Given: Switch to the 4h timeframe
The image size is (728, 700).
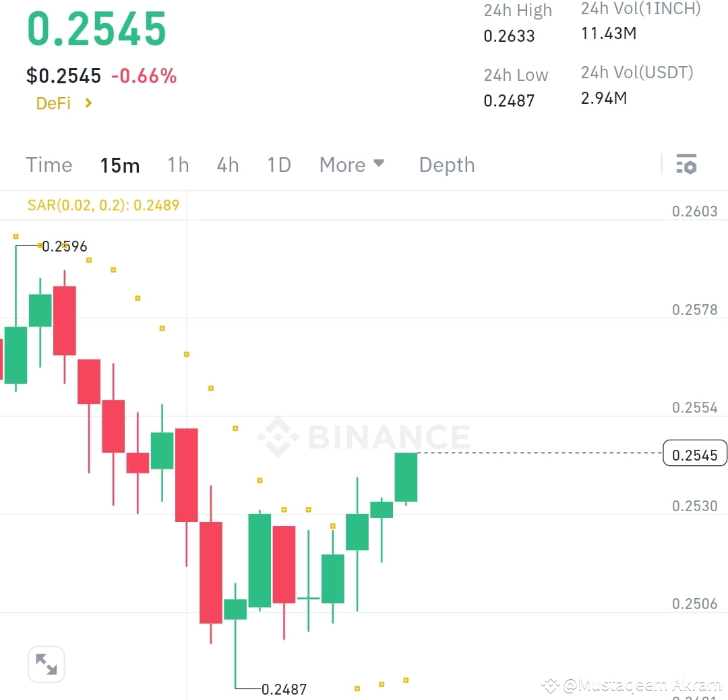Looking at the screenshot, I should pyautogui.click(x=228, y=164).
